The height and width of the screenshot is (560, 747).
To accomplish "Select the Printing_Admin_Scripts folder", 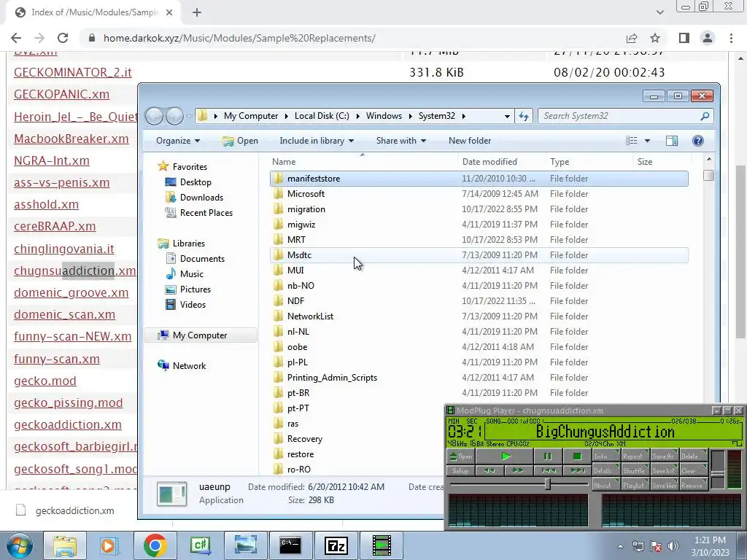I will point(479,378).
